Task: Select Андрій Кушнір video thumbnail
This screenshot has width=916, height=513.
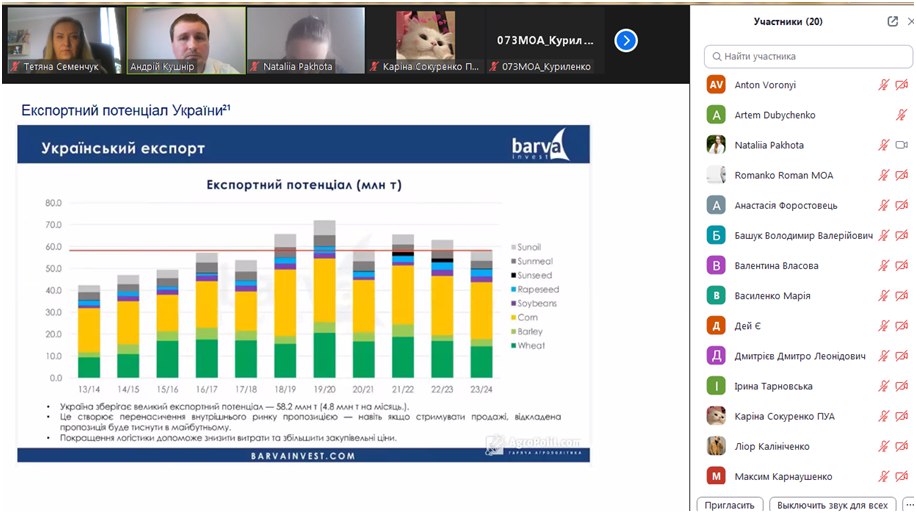Action: (x=186, y=40)
